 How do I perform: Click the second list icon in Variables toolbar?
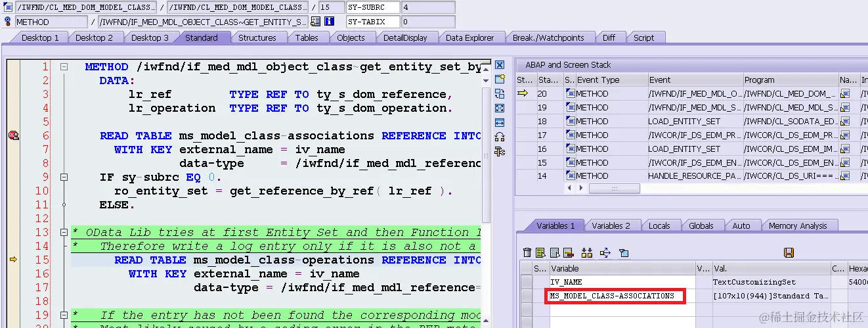pyautogui.click(x=553, y=253)
